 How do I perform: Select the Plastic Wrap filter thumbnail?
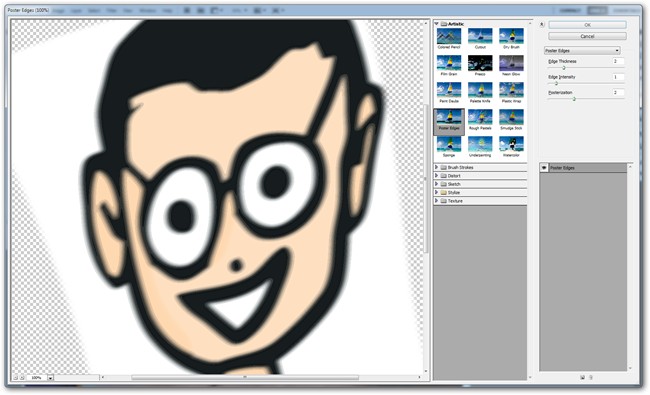click(511, 90)
